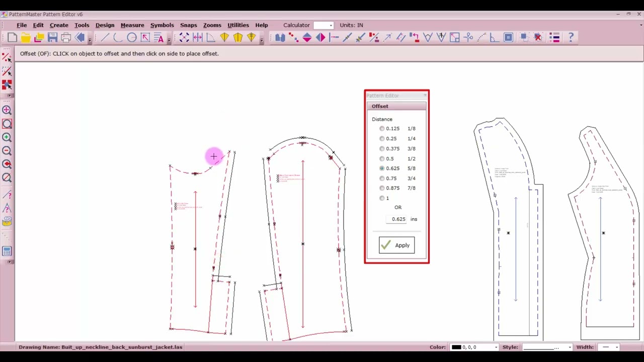Click the blue mirror pieces icon
Viewport: 644px width, 362px height.
[280, 37]
